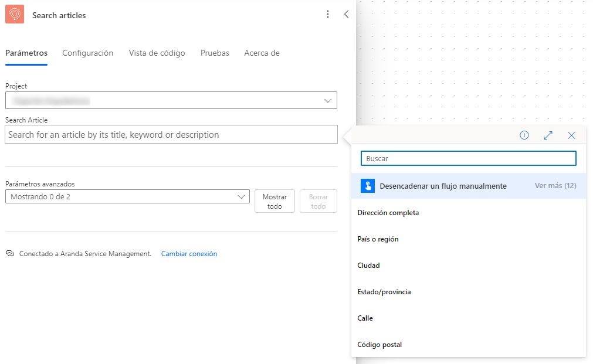
Task: Open the Acerca de tab
Action: coord(262,53)
